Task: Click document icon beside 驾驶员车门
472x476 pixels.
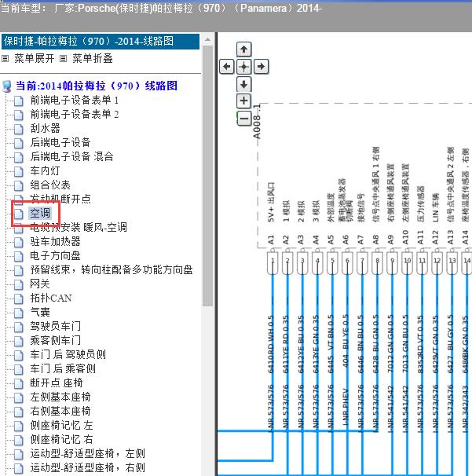Action: point(19,327)
